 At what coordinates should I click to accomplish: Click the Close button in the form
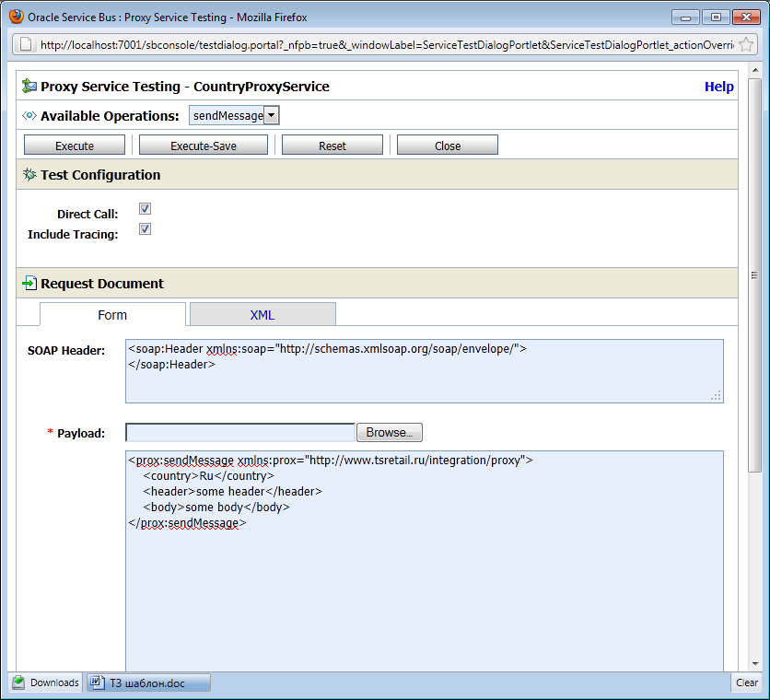click(448, 146)
